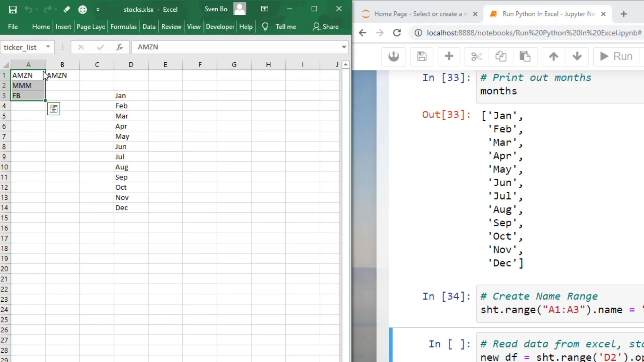This screenshot has height=362, width=644.
Task: Cut the selected notebook cell
Action: click(476, 56)
